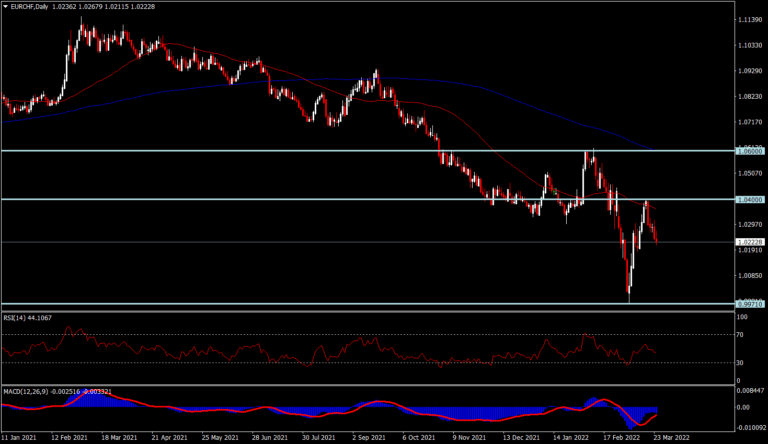Screen dimensions: 768x444
Task: Click the RSI 100 scale label
Action: [x=742, y=317]
